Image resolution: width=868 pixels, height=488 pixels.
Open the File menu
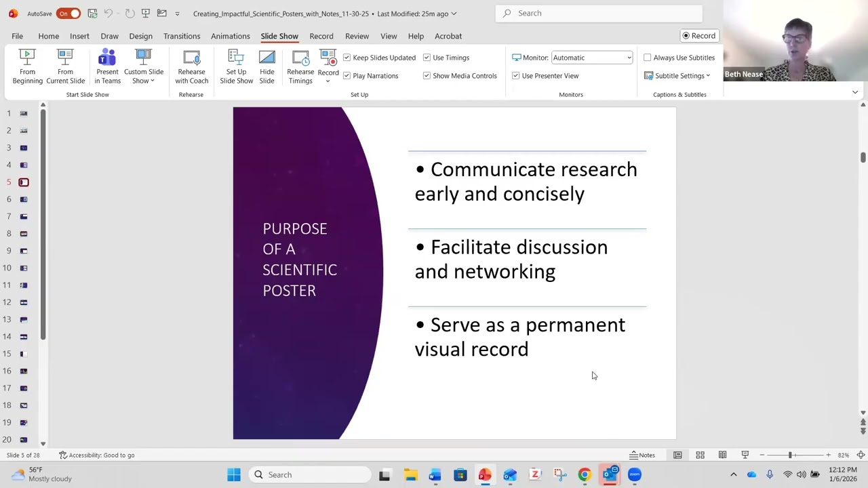[x=17, y=36]
